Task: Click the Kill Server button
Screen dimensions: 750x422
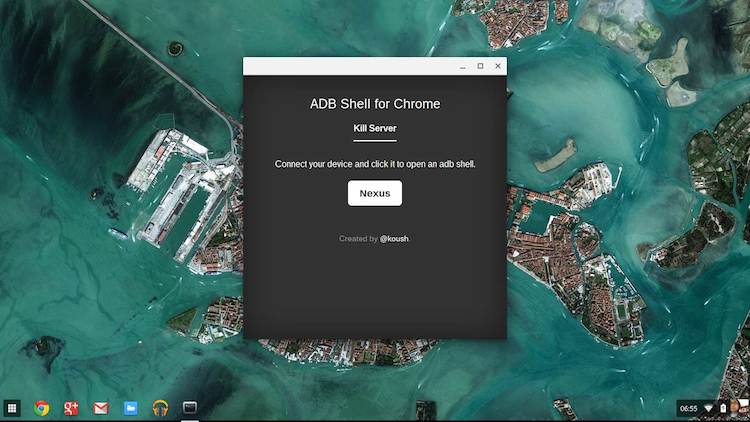Action: click(x=375, y=129)
